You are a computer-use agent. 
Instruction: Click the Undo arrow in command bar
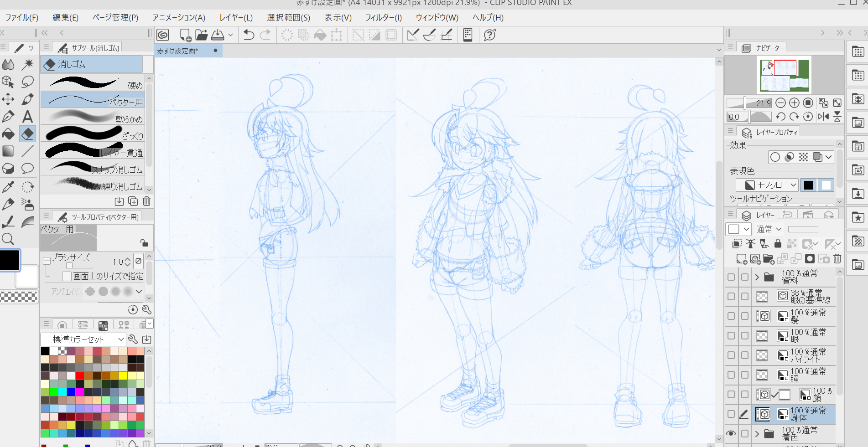click(249, 35)
